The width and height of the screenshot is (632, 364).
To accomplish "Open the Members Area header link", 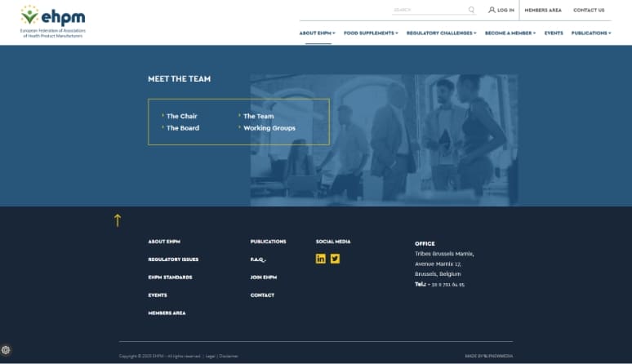I will (x=543, y=11).
